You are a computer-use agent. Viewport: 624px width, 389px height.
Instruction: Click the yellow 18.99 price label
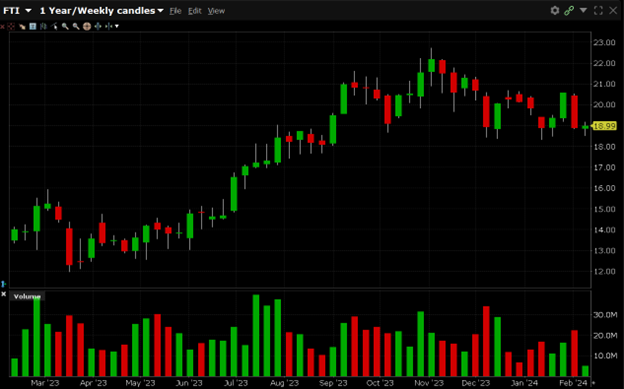click(x=604, y=126)
